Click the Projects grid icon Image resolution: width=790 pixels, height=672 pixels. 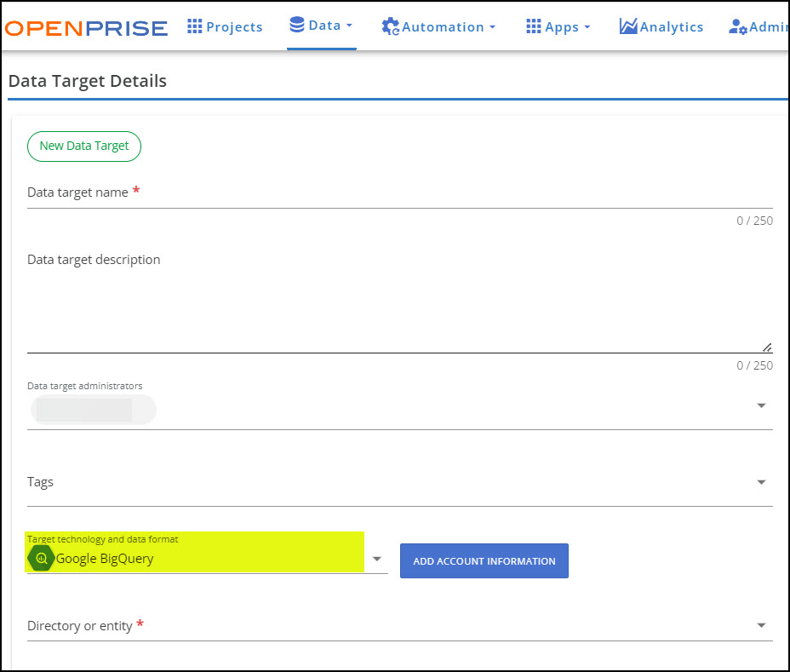pos(195,26)
